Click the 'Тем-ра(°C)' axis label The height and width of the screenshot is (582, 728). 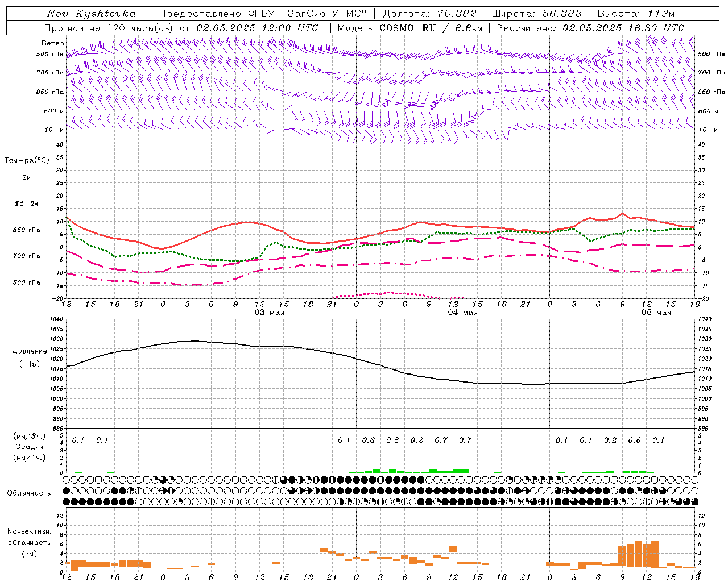coord(27,161)
